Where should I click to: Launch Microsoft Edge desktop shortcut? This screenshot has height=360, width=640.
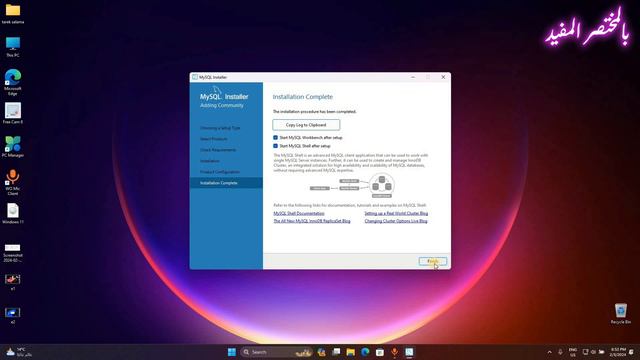coord(13,82)
